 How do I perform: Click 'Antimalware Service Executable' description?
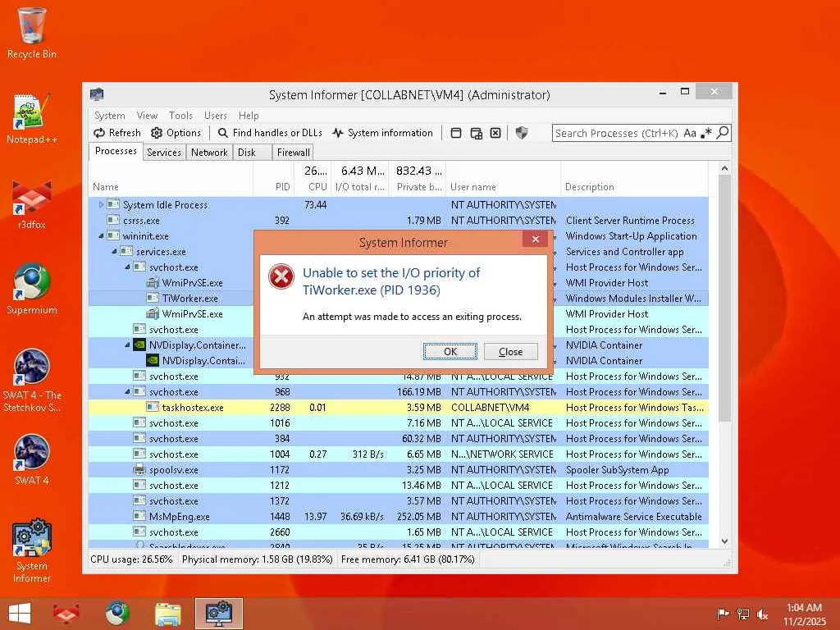click(x=634, y=517)
